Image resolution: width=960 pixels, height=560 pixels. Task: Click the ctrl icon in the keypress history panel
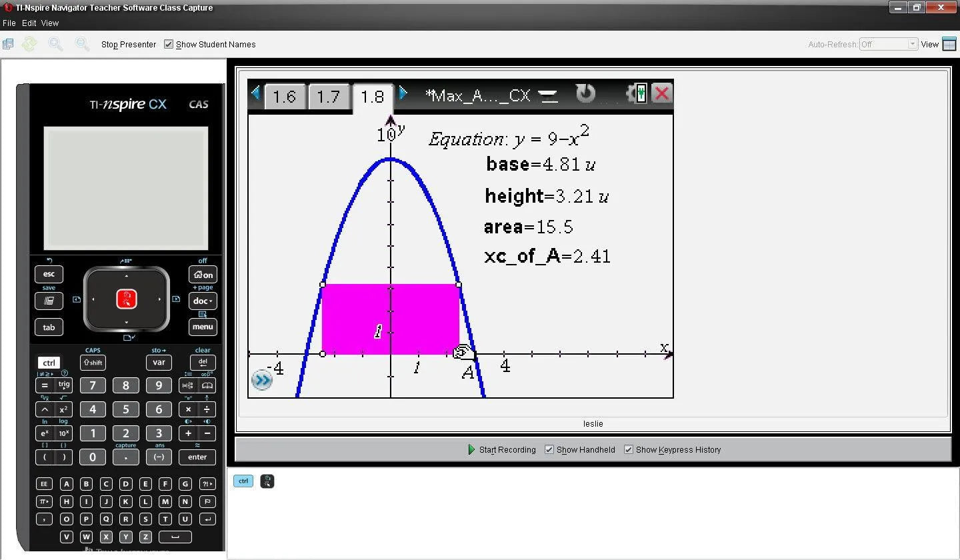(243, 481)
